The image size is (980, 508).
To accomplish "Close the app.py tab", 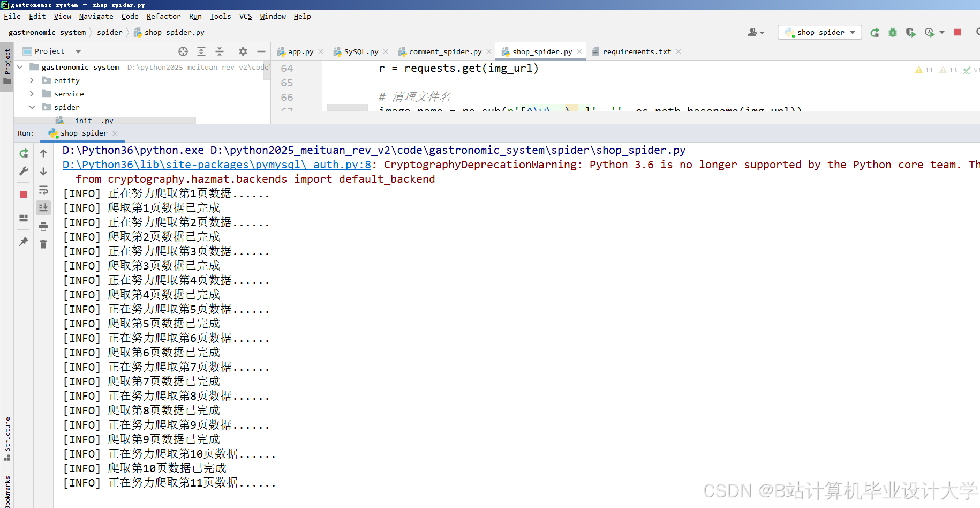I will pyautogui.click(x=321, y=51).
